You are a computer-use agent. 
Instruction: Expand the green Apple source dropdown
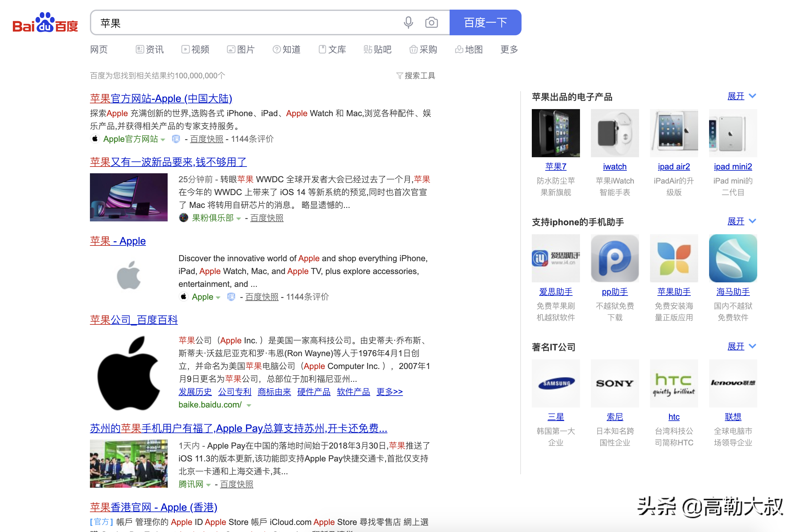(x=218, y=298)
